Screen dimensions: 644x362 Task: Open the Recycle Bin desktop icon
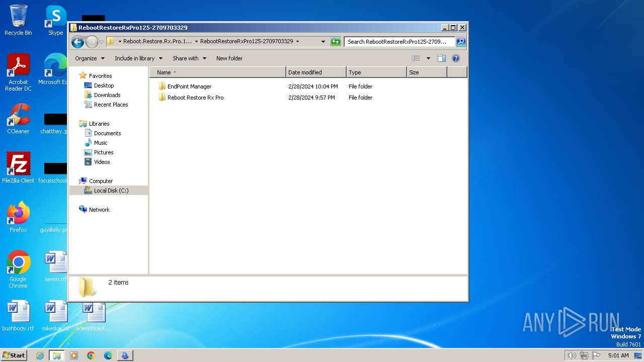coord(18,20)
